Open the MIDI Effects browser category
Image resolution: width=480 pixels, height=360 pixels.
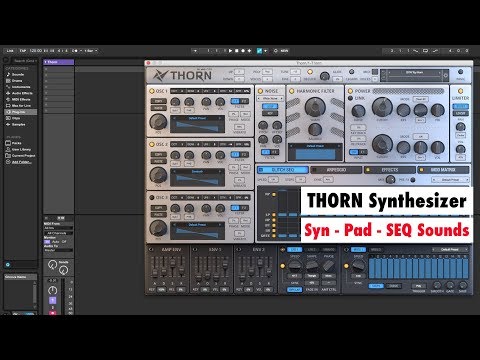[x=21, y=99]
